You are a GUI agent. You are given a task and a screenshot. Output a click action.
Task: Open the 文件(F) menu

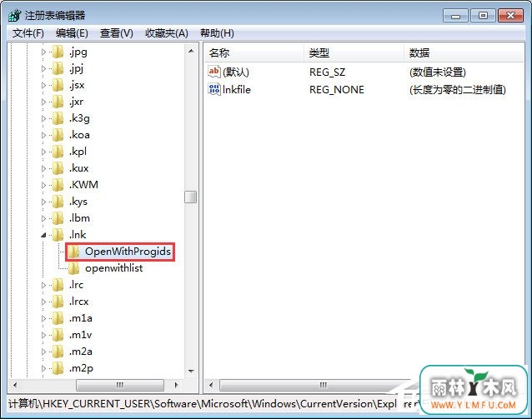coord(28,33)
